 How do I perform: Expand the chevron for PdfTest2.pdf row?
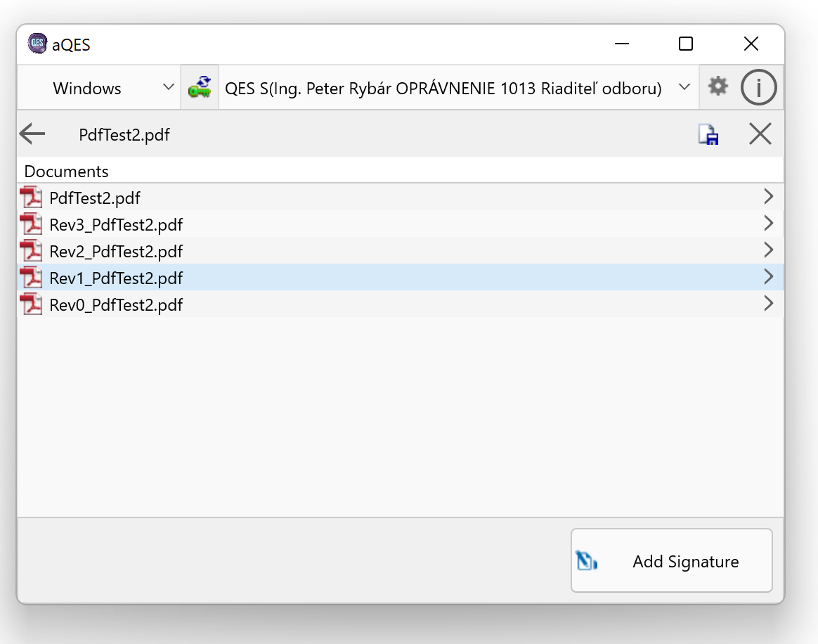pyautogui.click(x=768, y=196)
